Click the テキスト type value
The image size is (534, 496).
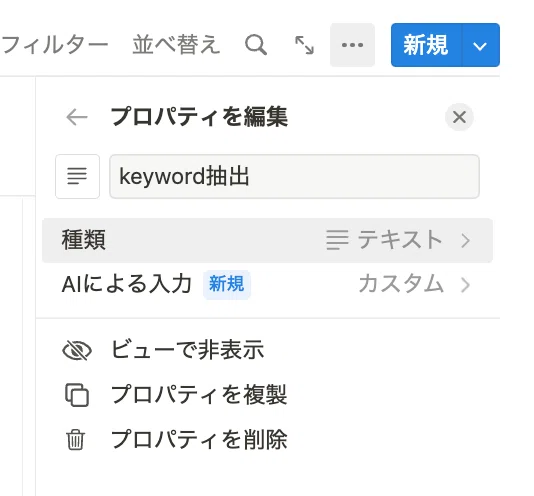coord(399,240)
